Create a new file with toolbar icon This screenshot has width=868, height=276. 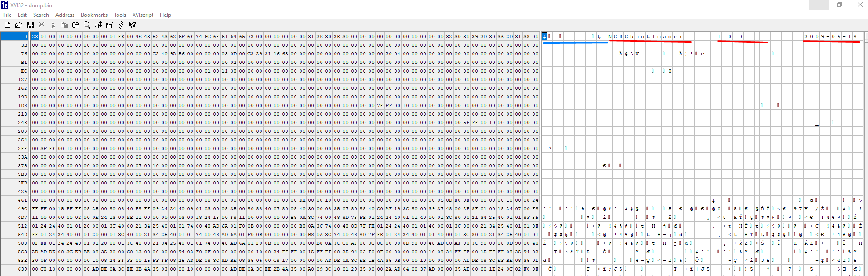pos(7,25)
